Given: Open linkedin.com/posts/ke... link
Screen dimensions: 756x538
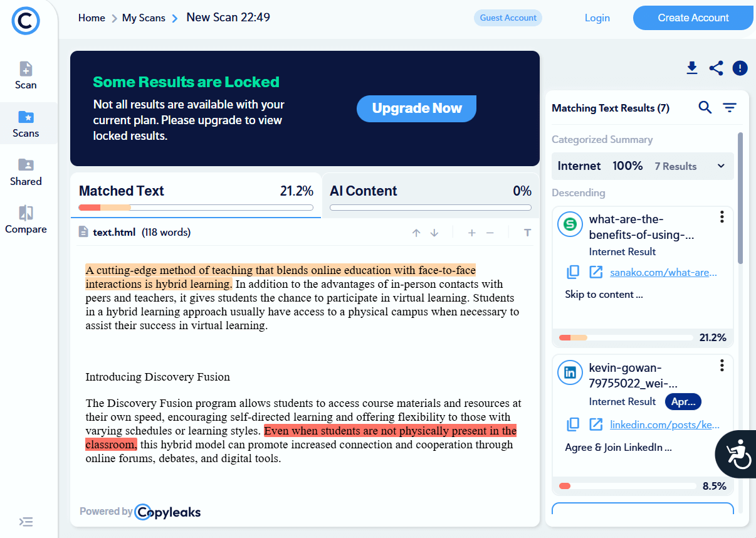Looking at the screenshot, I should coord(665,425).
